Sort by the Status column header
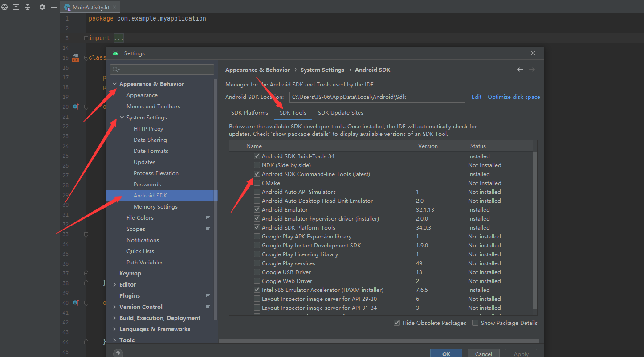644x357 pixels. 499,146
